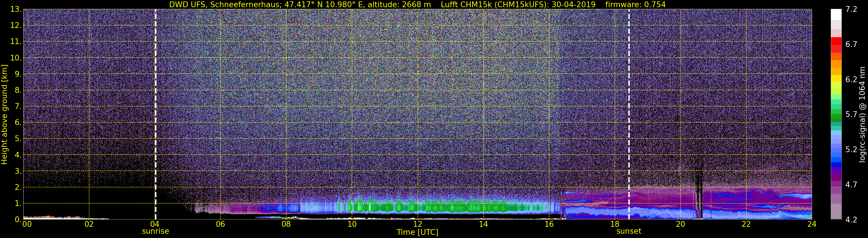Screen dimensions: 868x238
Task: Click the "5.7" colorbar tick value
Action: click(851, 115)
